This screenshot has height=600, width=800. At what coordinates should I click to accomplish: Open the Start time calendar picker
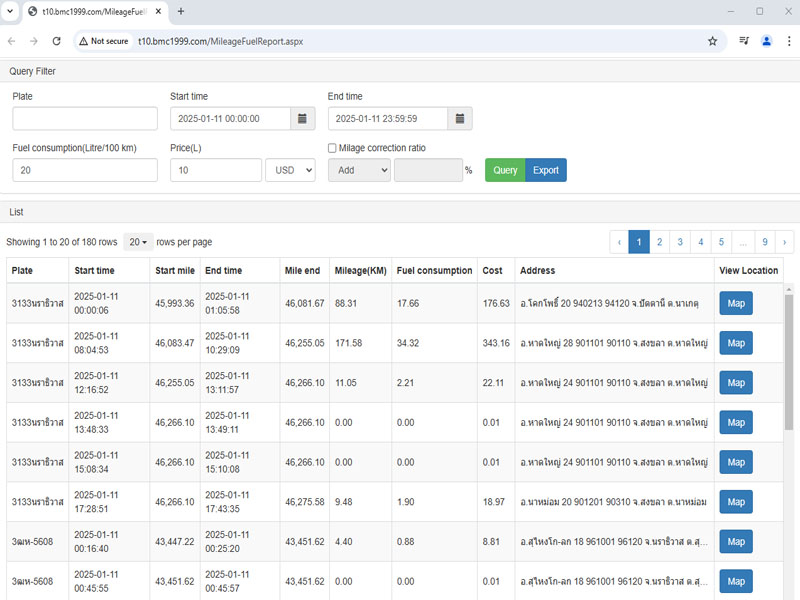(x=303, y=119)
